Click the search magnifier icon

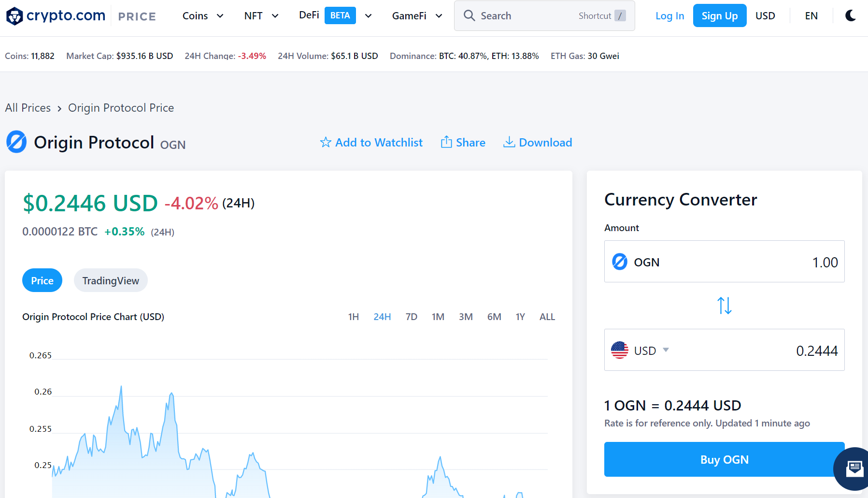(x=469, y=15)
